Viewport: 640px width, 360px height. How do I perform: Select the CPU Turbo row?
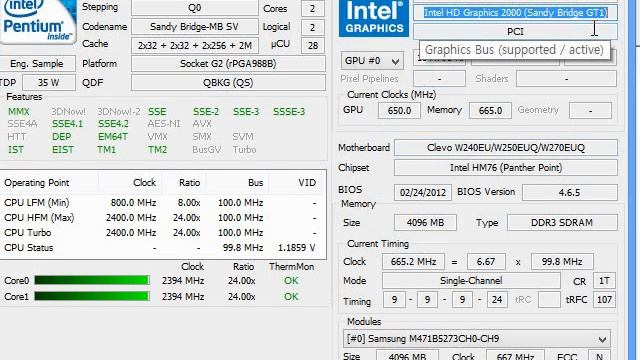[162, 233]
